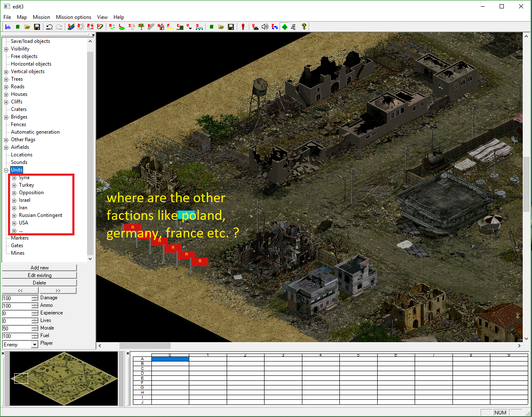Click the first green square New icon
Image resolution: width=532 pixels, height=417 pixels.
[x=18, y=27]
